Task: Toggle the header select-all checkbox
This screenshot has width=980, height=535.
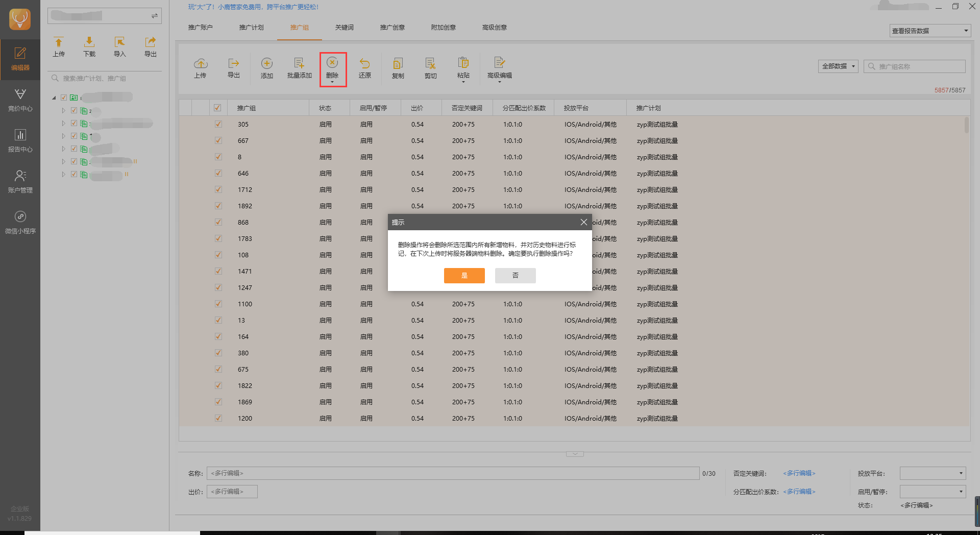Action: (x=217, y=108)
